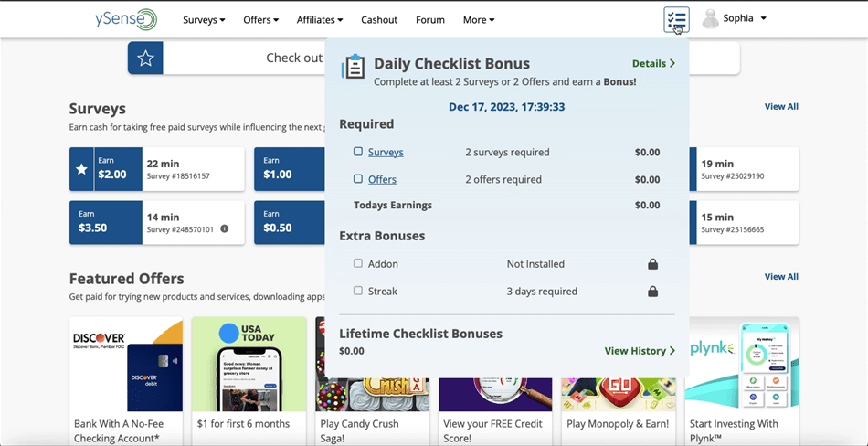868x446 pixels.
Task: Open the $0.50 survey card
Action: point(289,223)
